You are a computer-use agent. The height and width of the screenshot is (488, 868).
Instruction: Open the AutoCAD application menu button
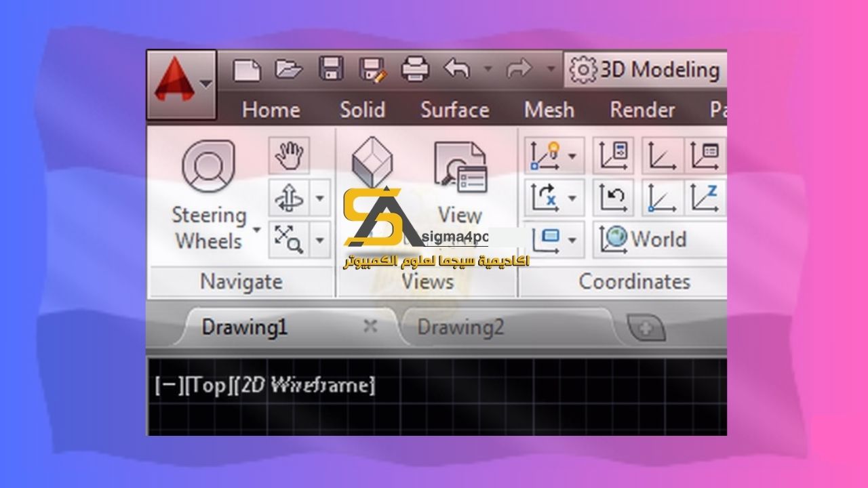pyautogui.click(x=181, y=85)
